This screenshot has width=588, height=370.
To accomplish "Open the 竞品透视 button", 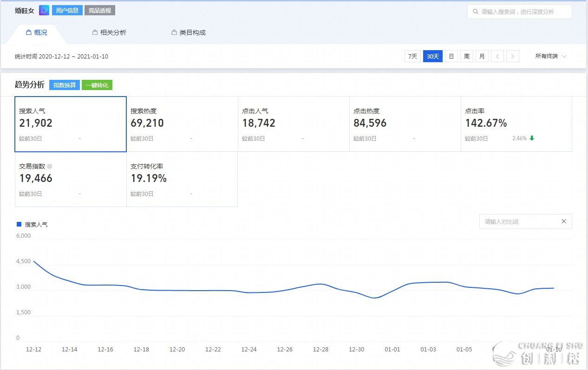I will pos(100,10).
